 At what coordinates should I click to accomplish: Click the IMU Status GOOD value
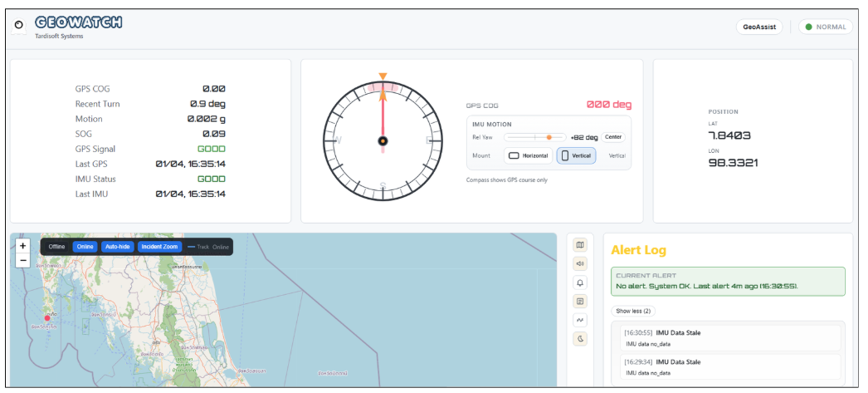point(212,179)
